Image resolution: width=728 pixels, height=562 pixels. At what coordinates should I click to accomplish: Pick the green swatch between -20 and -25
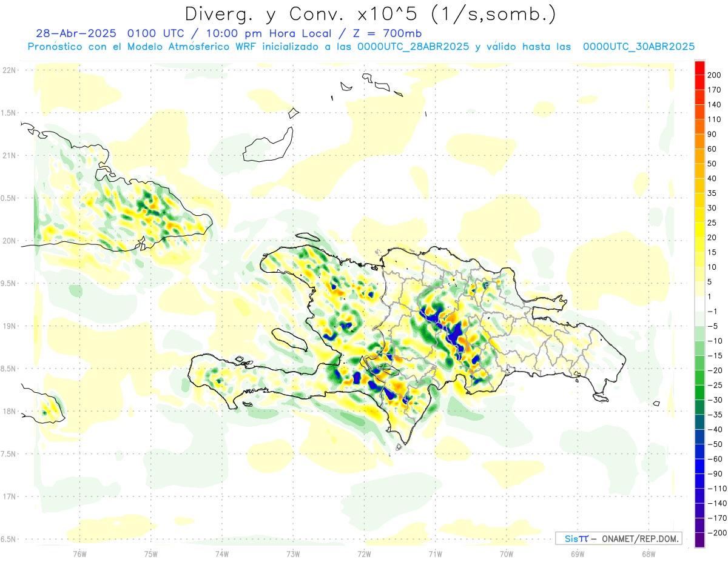click(700, 378)
